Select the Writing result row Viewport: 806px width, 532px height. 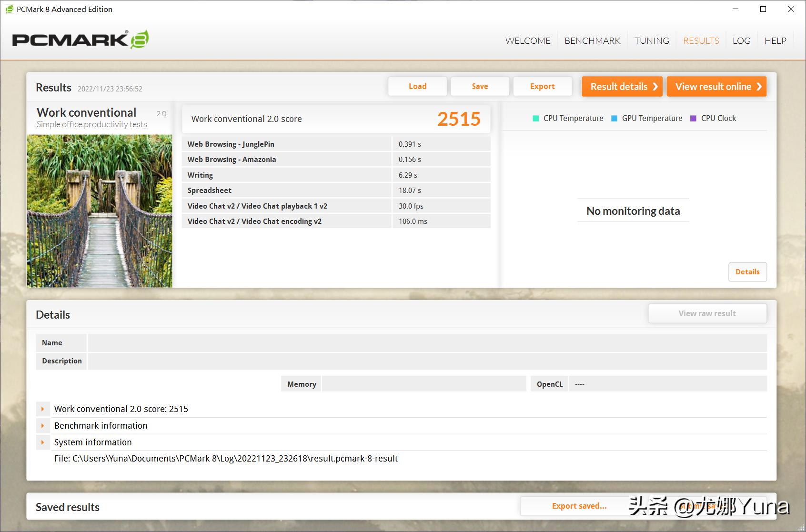[x=336, y=175]
